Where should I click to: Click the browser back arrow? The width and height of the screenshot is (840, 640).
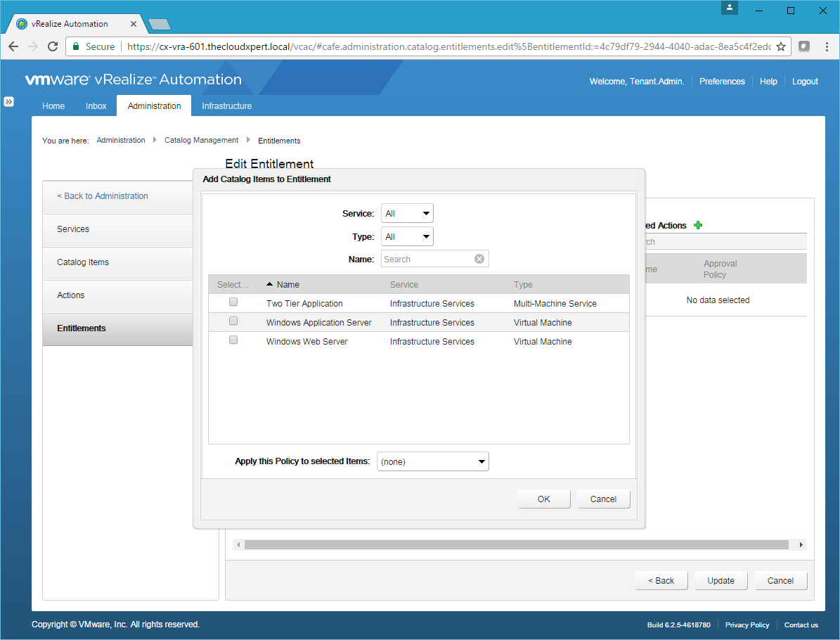[13, 46]
